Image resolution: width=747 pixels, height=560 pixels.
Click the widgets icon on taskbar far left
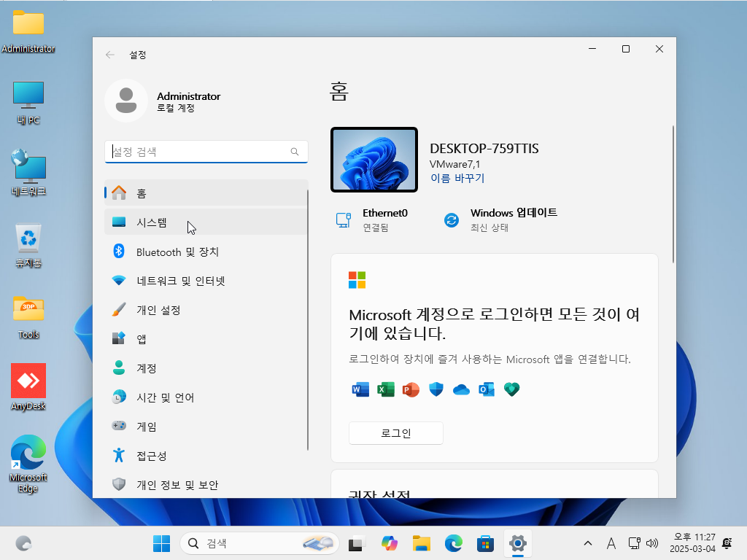pyautogui.click(x=23, y=543)
